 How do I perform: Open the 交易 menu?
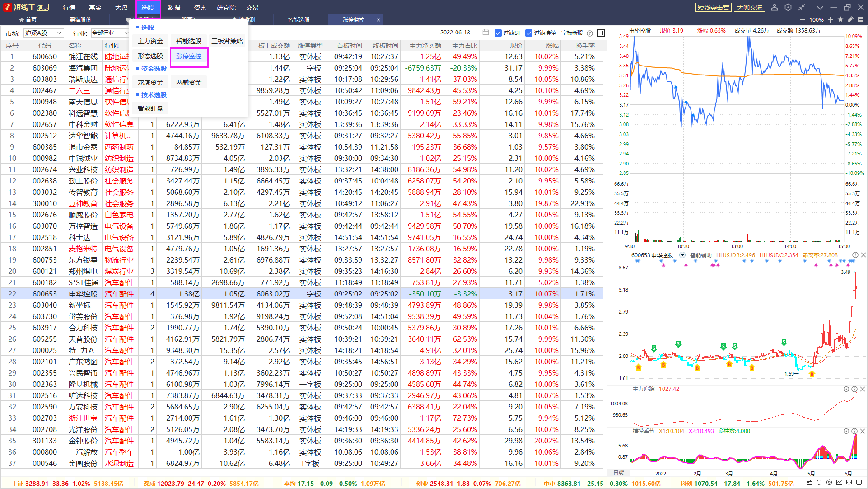tap(252, 8)
